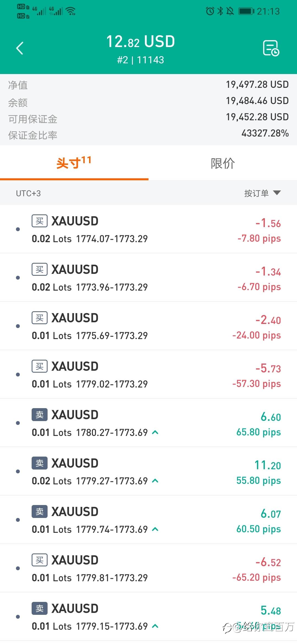Tap sell badge on 1780.27 XAUUSD position

pyautogui.click(x=40, y=415)
